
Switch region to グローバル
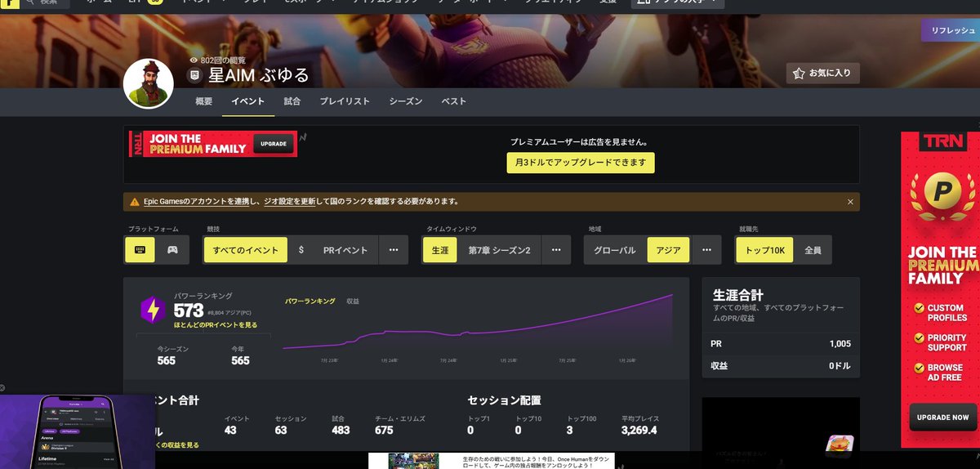614,250
